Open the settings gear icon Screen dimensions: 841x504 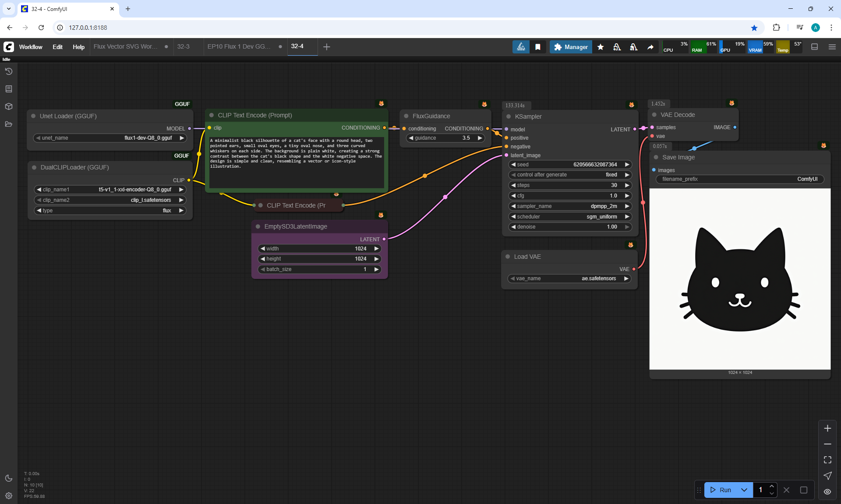pyautogui.click(x=8, y=496)
